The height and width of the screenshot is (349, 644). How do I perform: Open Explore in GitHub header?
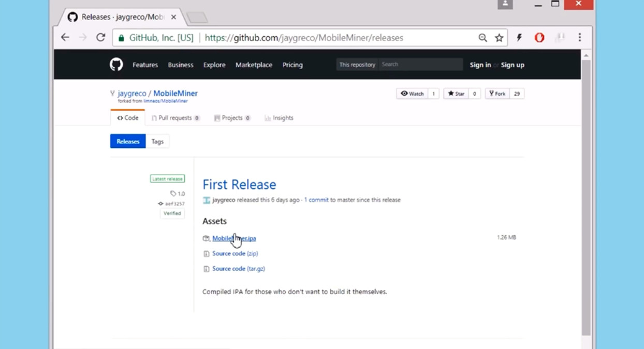[214, 65]
